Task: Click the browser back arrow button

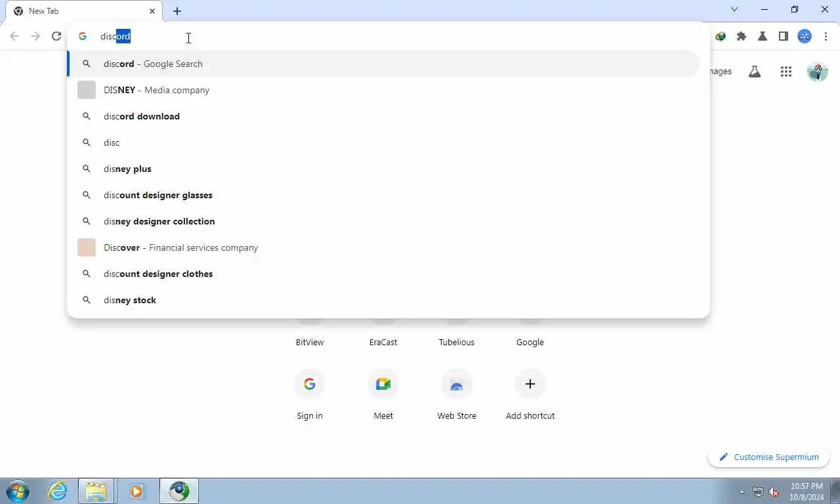Action: (x=14, y=37)
